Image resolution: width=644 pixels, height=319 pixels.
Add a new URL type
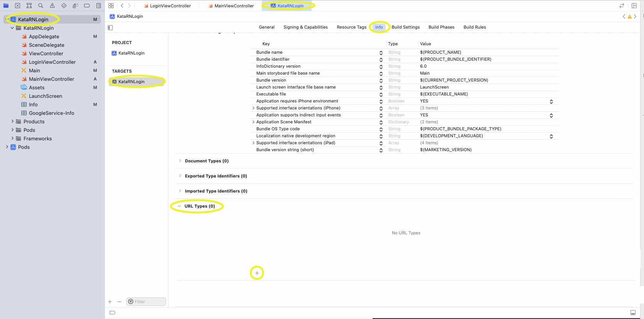(257, 273)
